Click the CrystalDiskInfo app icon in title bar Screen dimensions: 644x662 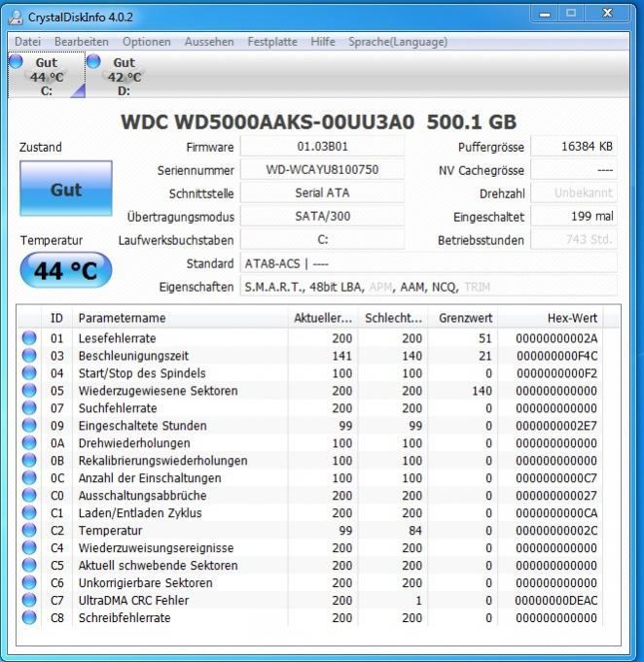click(x=17, y=17)
